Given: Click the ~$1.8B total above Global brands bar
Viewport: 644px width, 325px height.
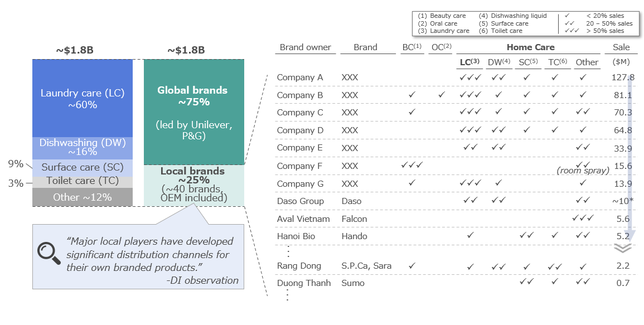Looking at the screenshot, I should tap(186, 50).
